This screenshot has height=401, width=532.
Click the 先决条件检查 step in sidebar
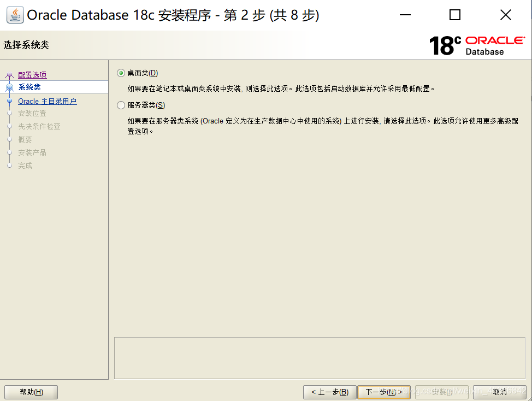39,127
